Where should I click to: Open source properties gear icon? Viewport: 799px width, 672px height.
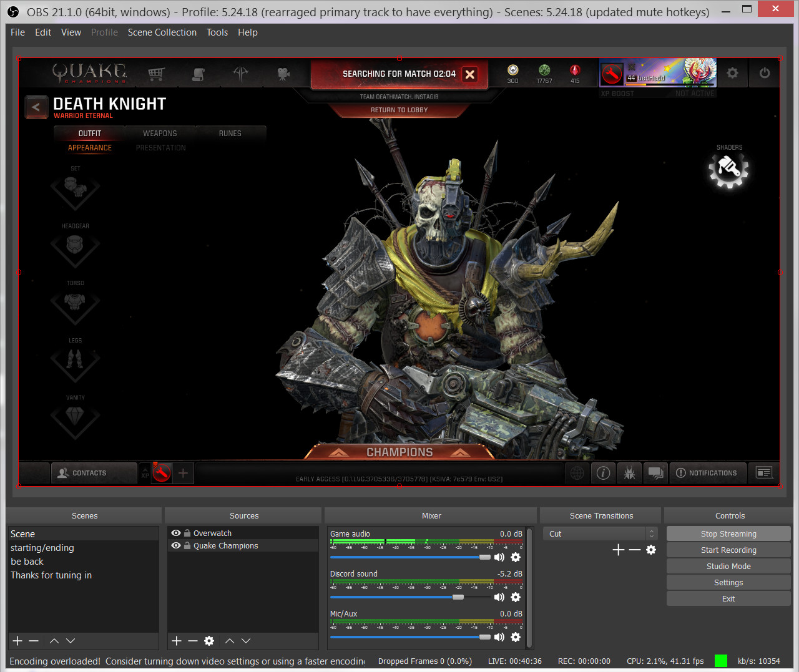click(x=209, y=641)
